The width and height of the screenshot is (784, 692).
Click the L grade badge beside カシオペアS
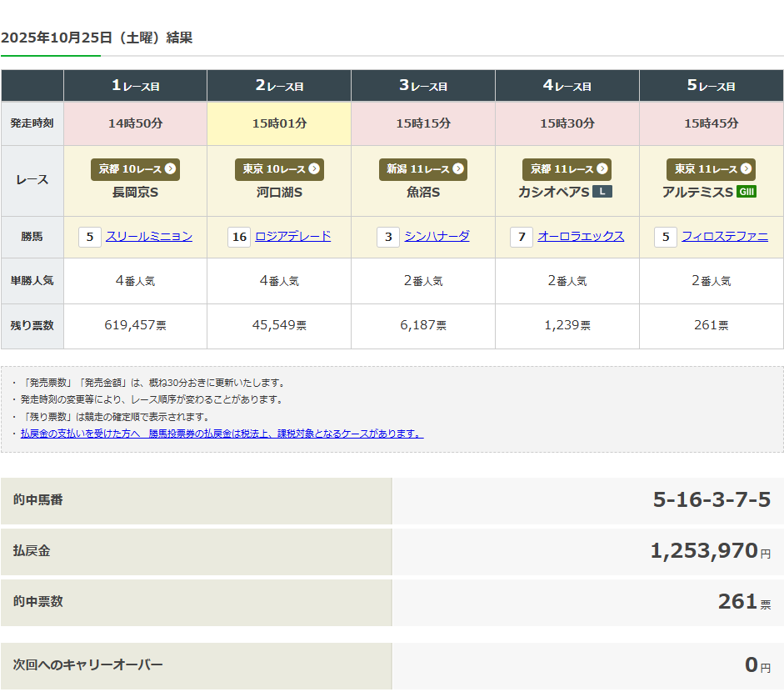(602, 192)
